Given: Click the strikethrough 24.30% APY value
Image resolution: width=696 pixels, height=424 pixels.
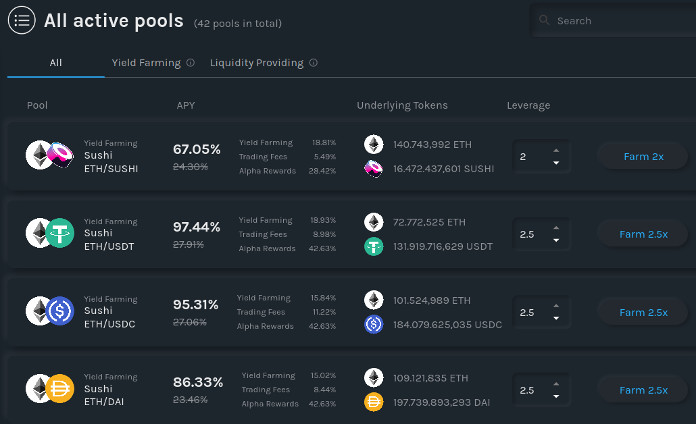Looking at the screenshot, I should pos(190,166).
